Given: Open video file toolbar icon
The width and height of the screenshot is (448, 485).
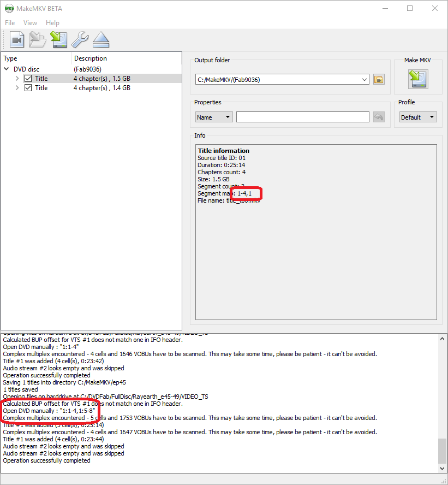Looking at the screenshot, I should (x=17, y=39).
